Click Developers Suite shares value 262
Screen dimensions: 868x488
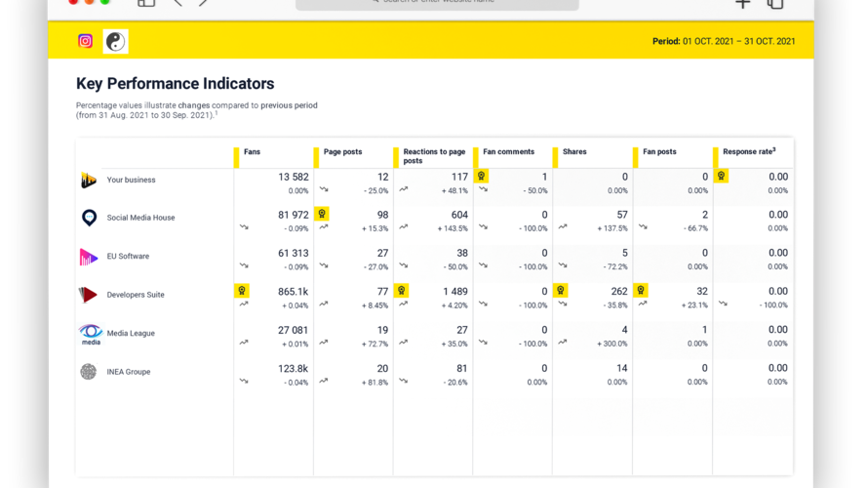click(x=619, y=292)
